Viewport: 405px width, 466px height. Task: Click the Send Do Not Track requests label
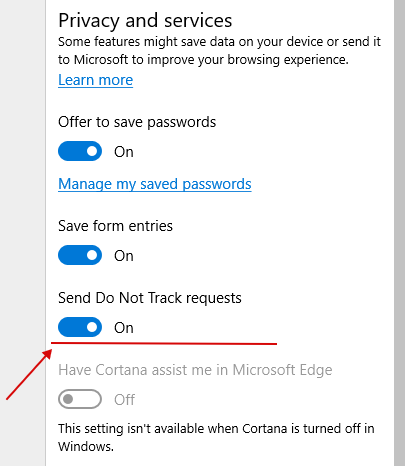click(x=150, y=298)
